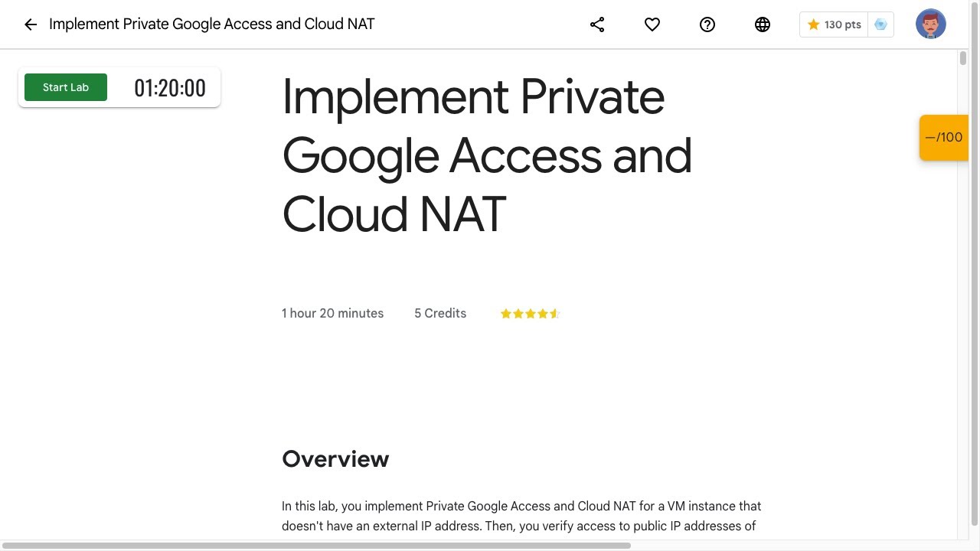Click the '1 hour 20 minutes' text
Image resolution: width=980 pixels, height=551 pixels.
pos(332,313)
